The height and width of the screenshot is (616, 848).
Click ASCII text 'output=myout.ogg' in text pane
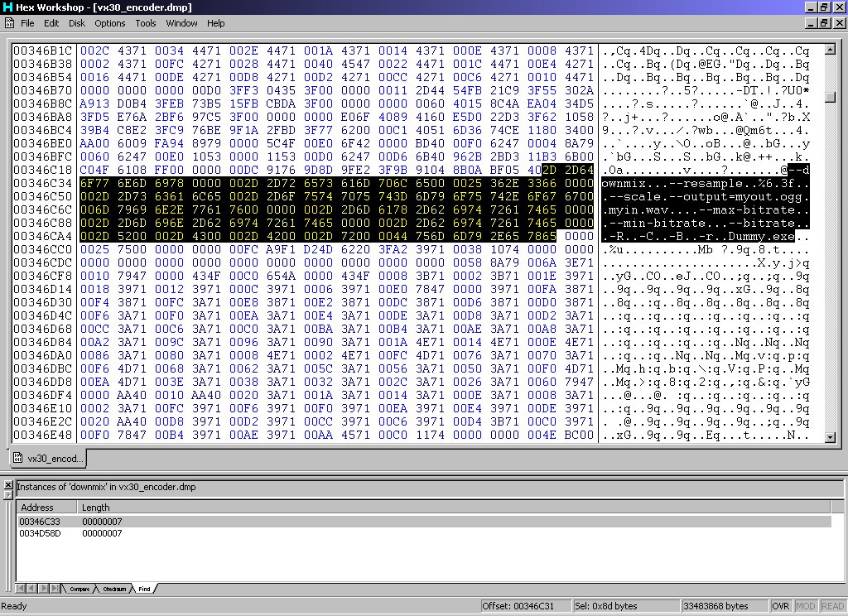click(743, 197)
